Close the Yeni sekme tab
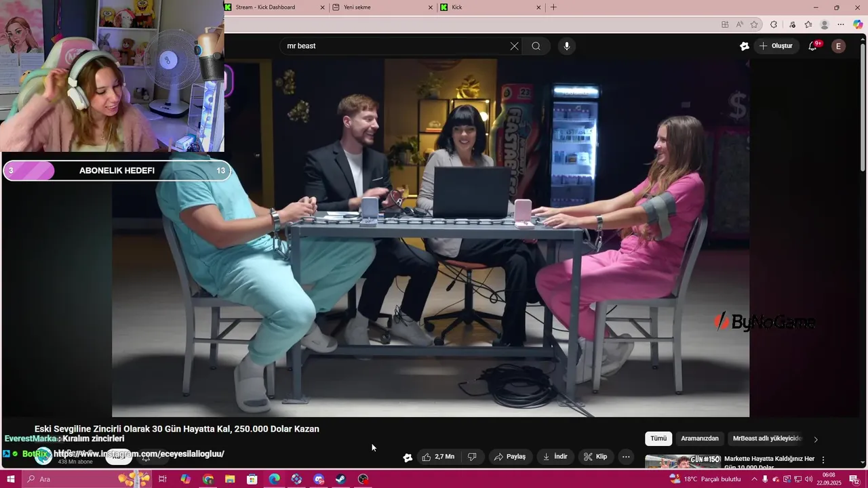The height and width of the screenshot is (488, 868). tap(430, 7)
